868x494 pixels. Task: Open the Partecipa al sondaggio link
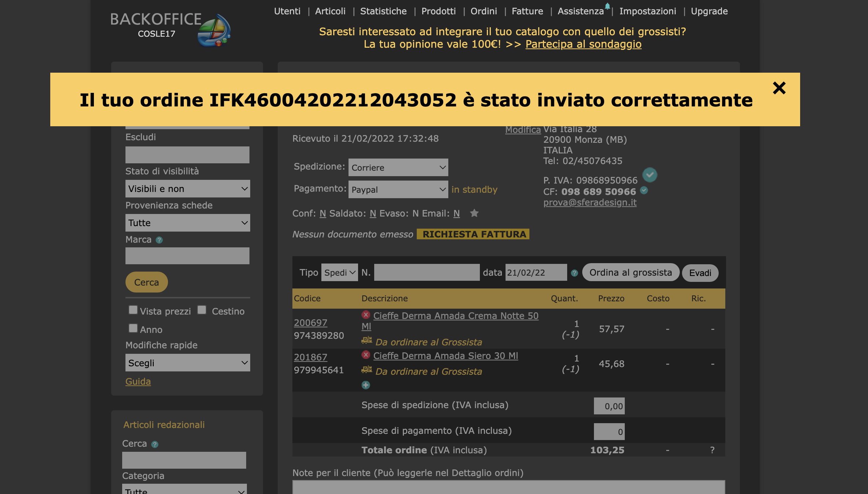pos(583,44)
